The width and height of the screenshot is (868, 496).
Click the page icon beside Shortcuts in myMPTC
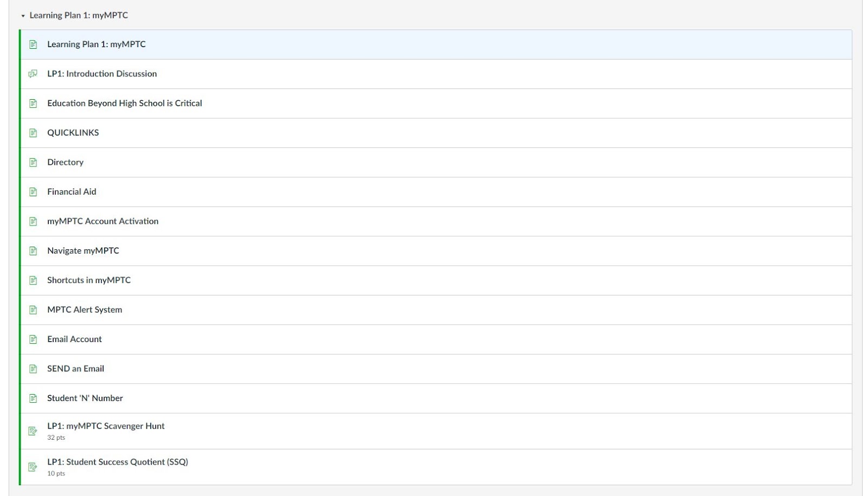[x=33, y=280]
